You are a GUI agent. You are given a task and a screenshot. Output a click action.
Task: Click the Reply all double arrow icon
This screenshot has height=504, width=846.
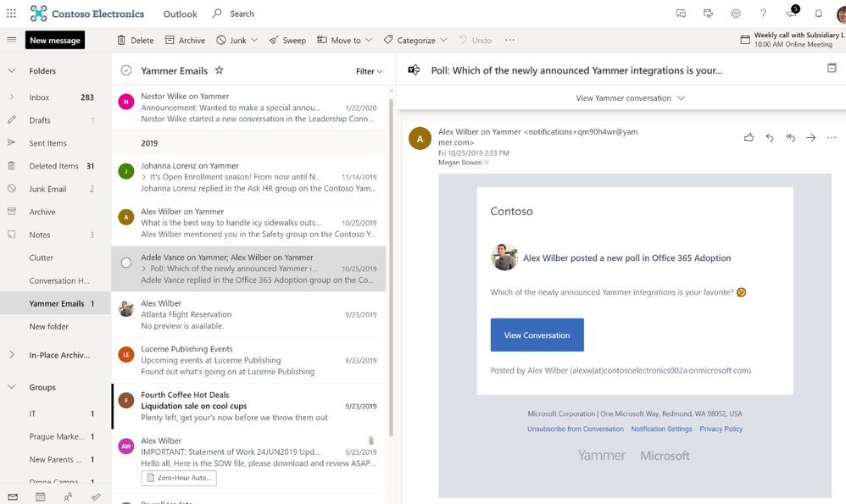click(x=790, y=137)
